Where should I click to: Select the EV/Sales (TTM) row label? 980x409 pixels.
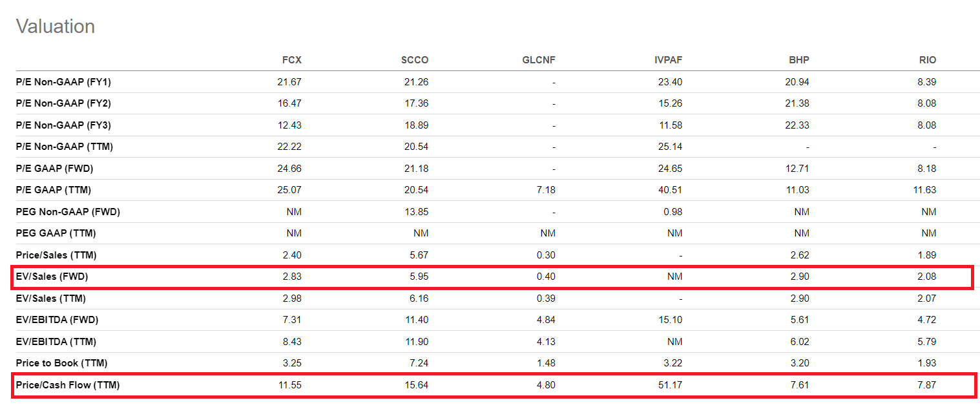(x=51, y=299)
